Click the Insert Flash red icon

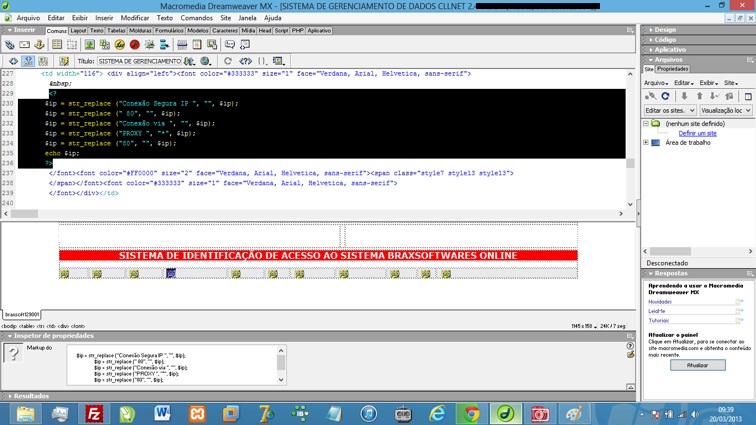135,45
